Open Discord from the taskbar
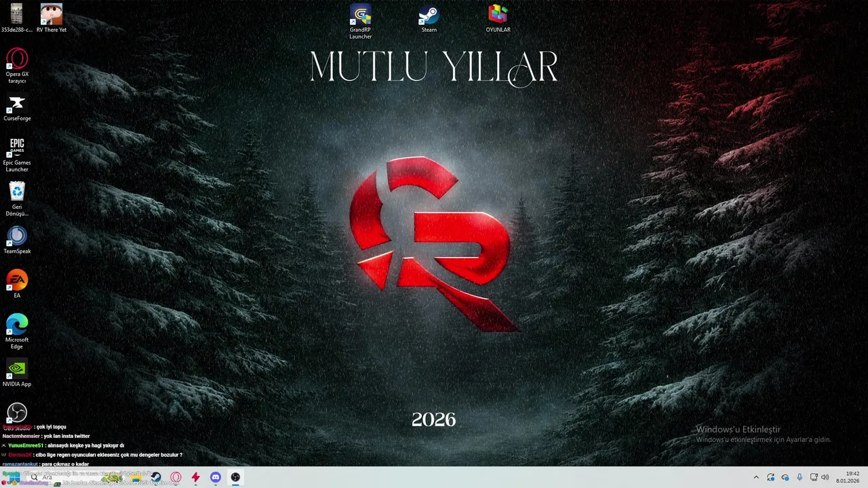The width and height of the screenshot is (868, 488). pyautogui.click(x=215, y=477)
